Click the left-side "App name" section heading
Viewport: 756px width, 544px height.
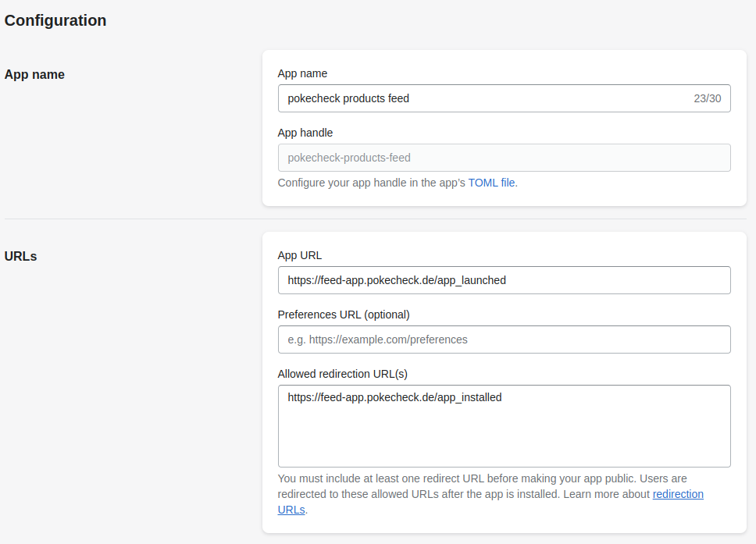[34, 75]
